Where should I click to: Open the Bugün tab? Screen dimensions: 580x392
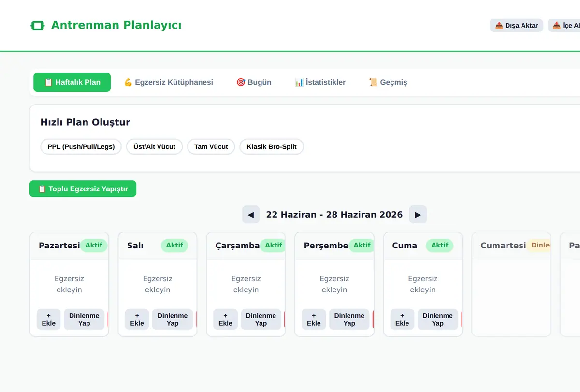click(254, 82)
